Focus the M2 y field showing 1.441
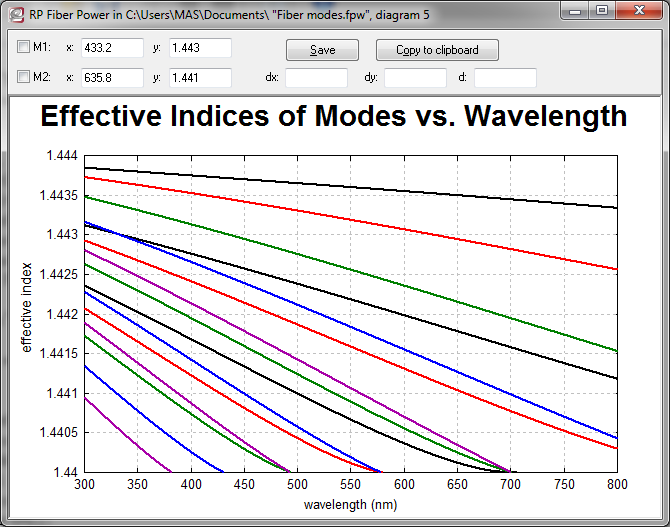The width and height of the screenshot is (670, 527). [200, 77]
